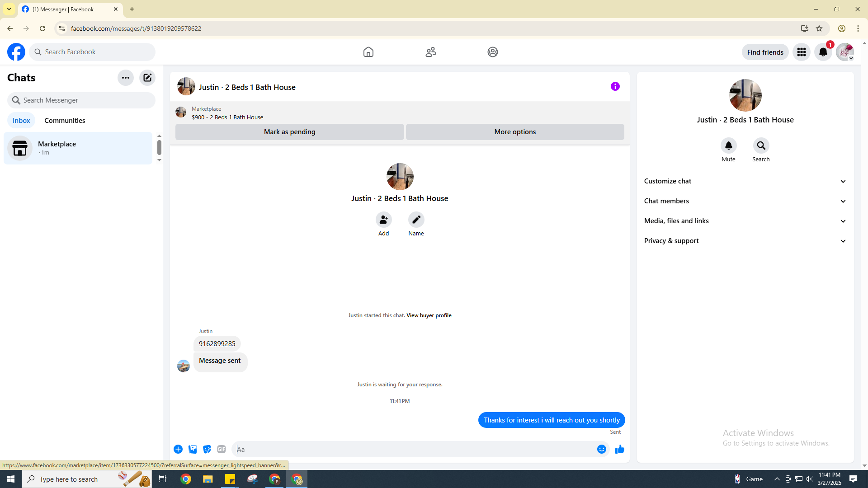Viewport: 868px width, 488px height.
Task: Attach a photo file in composer
Action: point(193,449)
